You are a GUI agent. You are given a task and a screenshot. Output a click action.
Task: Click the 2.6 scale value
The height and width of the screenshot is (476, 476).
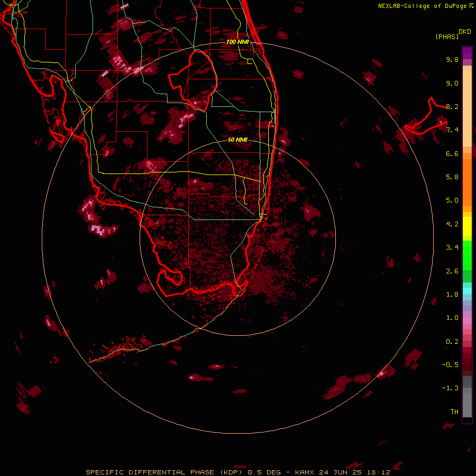(452, 271)
